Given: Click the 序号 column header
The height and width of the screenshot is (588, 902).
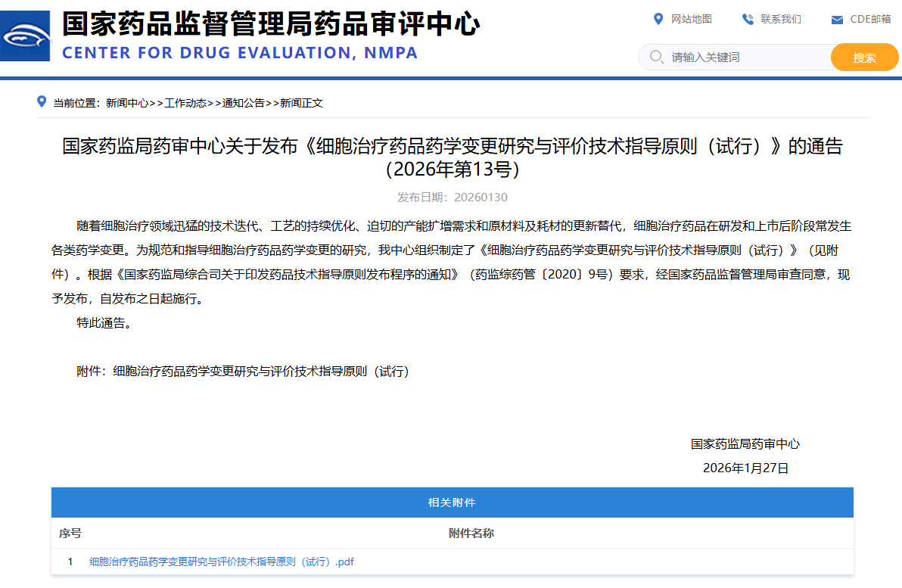Looking at the screenshot, I should point(70,534).
